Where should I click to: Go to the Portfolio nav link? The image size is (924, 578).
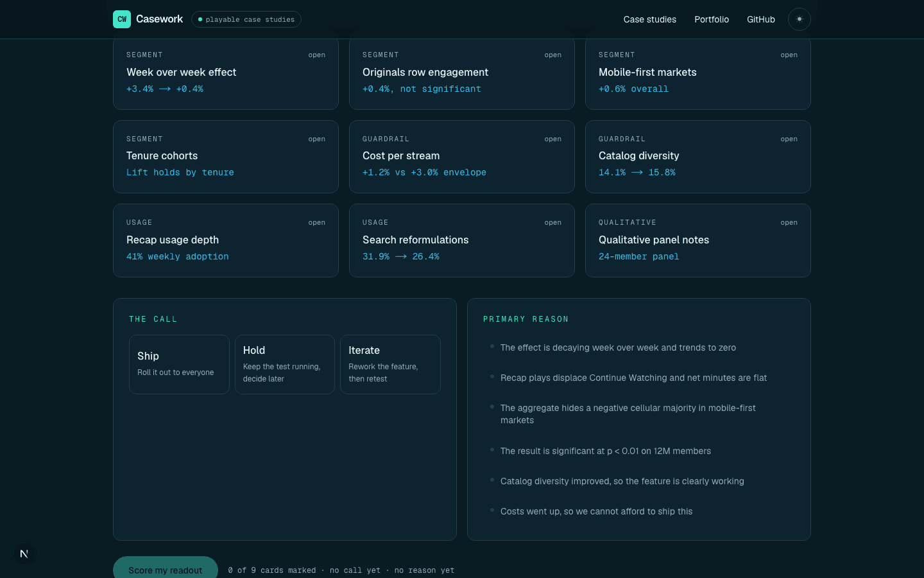pos(712,19)
